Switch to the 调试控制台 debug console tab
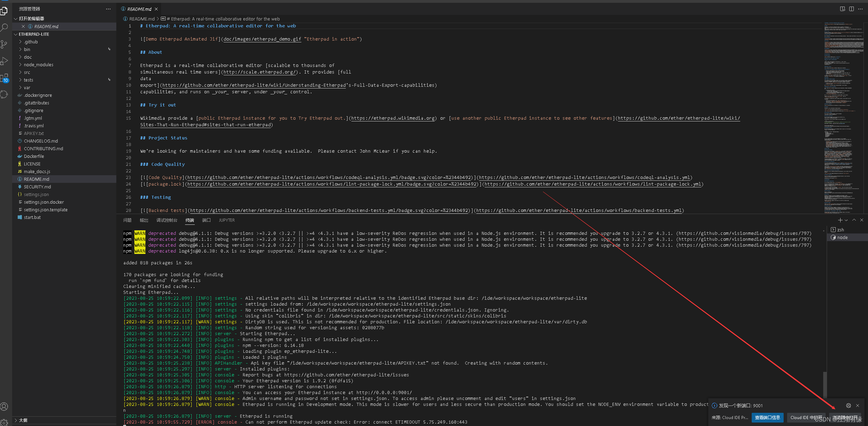This screenshot has width=868, height=426. [167, 220]
